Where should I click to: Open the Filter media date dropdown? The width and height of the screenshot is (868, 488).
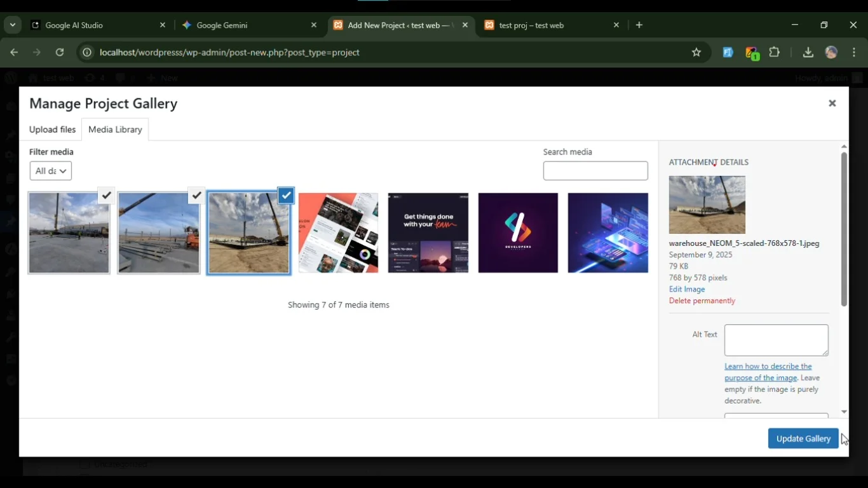coord(50,171)
